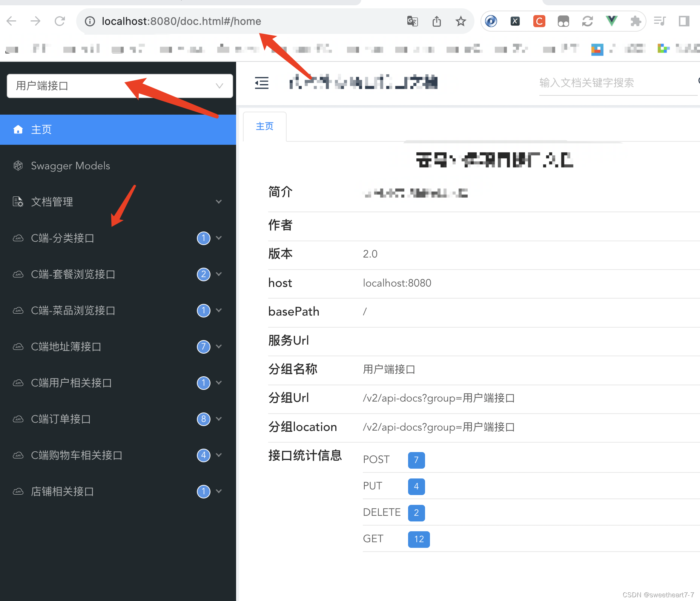700x601 pixels.
Task: Expand the C端地址簿接口 chevron
Action: click(219, 346)
